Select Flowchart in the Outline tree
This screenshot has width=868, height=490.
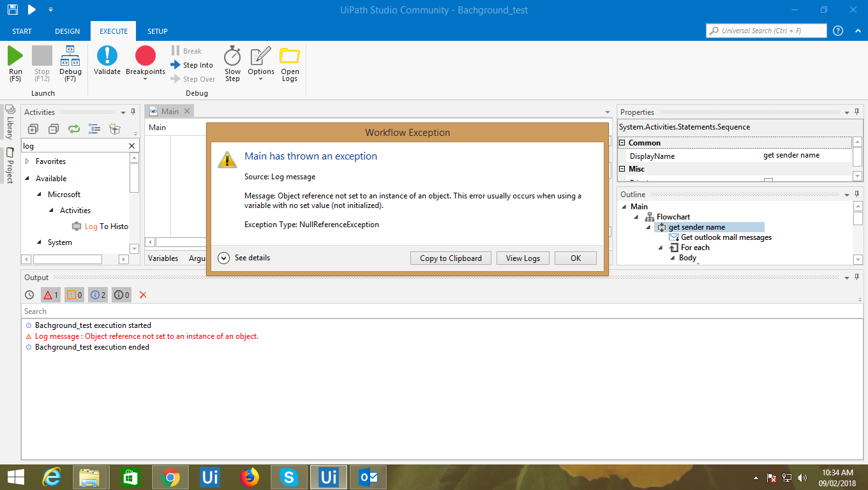coord(668,217)
